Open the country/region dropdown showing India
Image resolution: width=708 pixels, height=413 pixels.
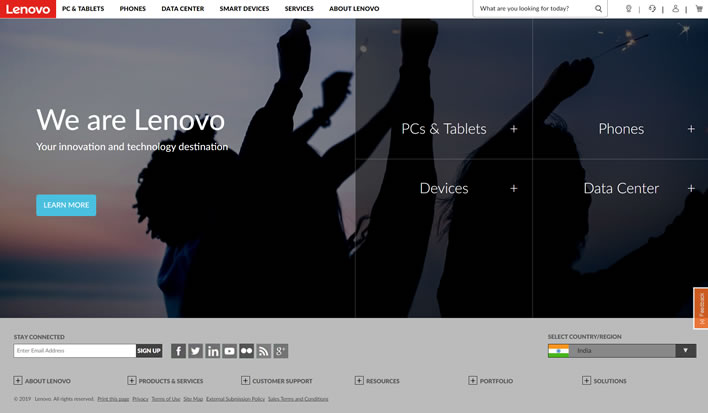pyautogui.click(x=622, y=351)
